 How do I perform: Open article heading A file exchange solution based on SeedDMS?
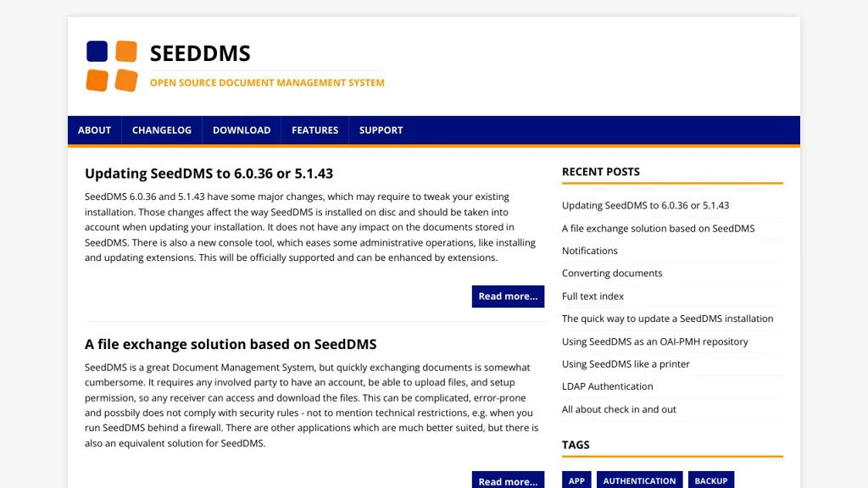pyautogui.click(x=231, y=344)
